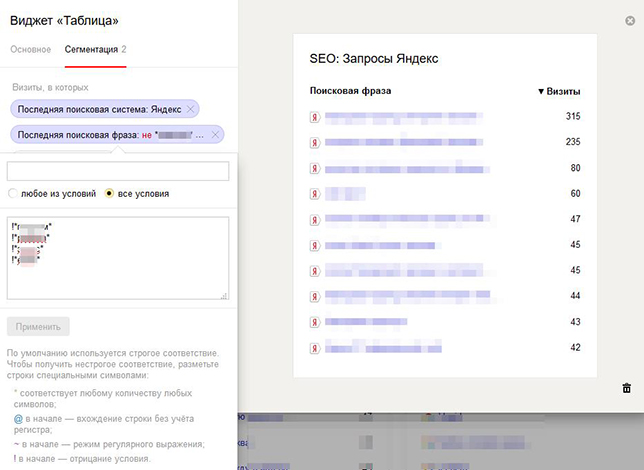Image resolution: width=644 pixels, height=470 pixels.
Task: Click the visits value 60
Action: coord(575,193)
